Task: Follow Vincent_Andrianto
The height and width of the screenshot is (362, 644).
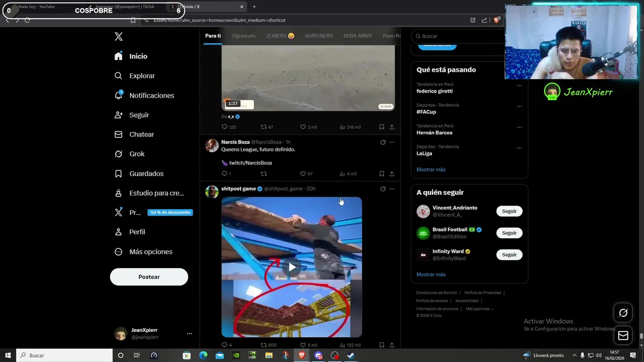Action: coord(509,211)
